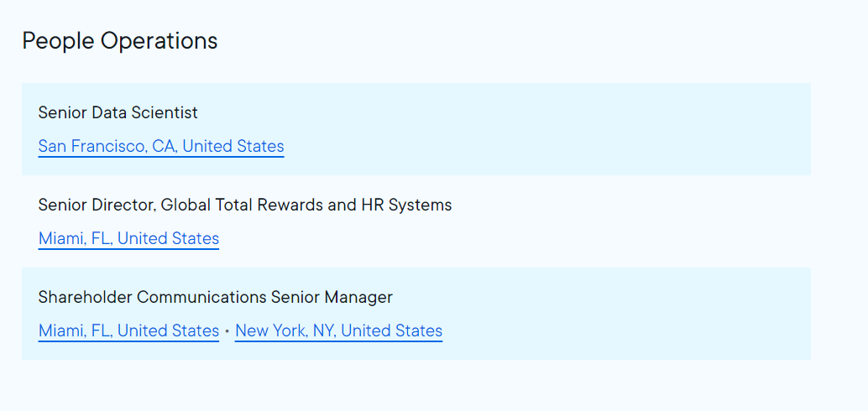868x411 pixels.
Task: Click empty page area below the job list
Action: pyautogui.click(x=420, y=386)
